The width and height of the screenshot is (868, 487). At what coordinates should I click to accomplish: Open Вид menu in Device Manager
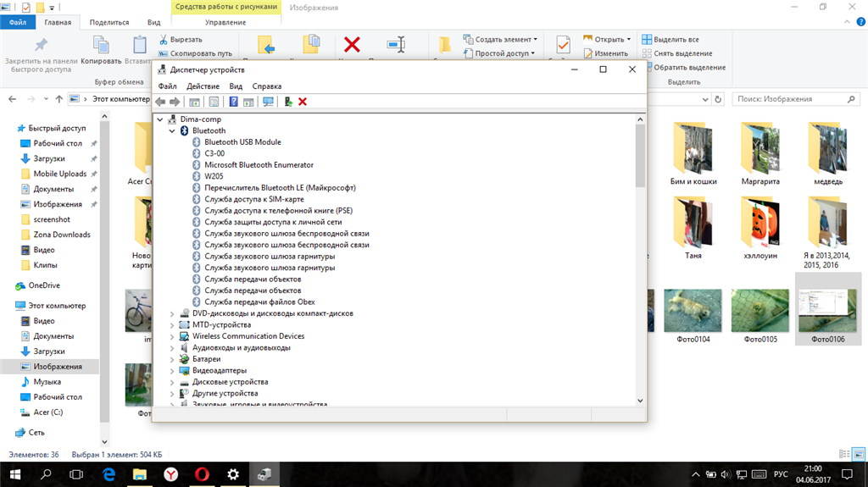click(x=236, y=86)
